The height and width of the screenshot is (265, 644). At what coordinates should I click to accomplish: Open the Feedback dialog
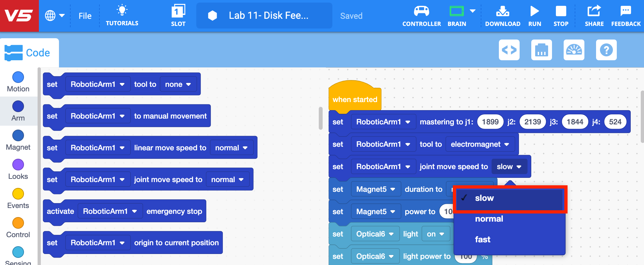626,16
